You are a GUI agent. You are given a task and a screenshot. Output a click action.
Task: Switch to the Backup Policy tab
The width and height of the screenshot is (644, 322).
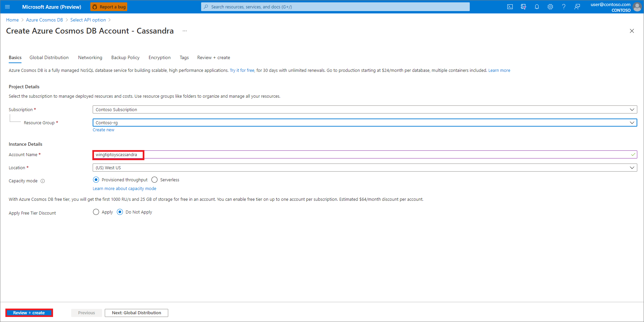point(125,57)
